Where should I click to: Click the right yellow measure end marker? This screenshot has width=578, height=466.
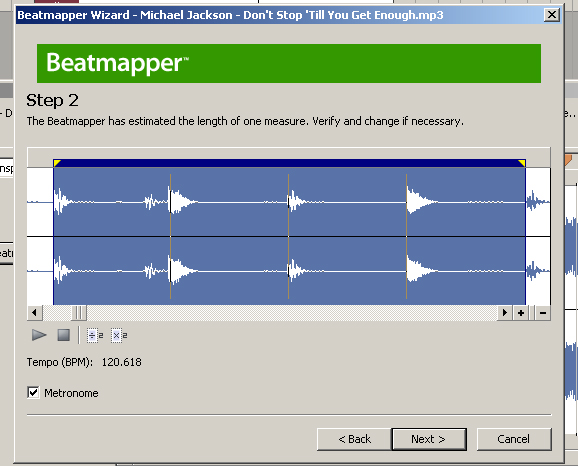tap(522, 163)
